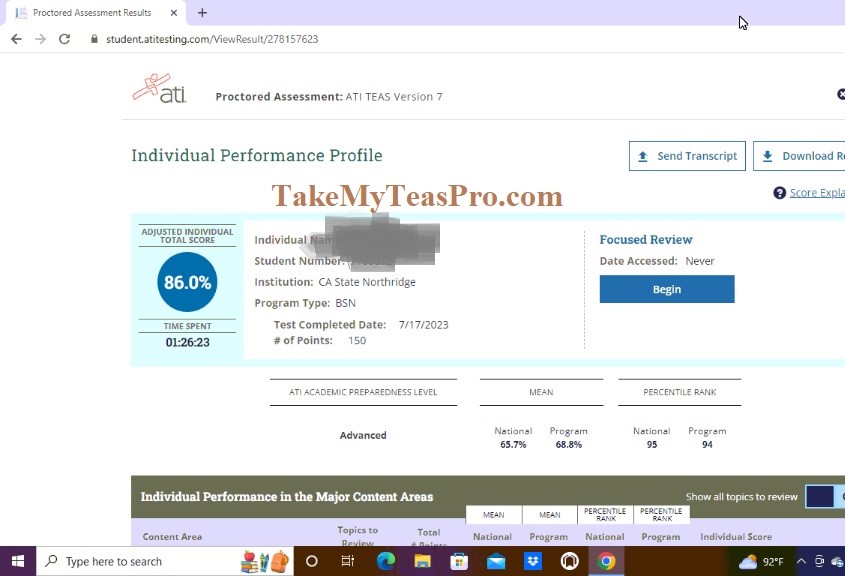Image resolution: width=845 pixels, height=576 pixels.
Task: Click the 86.0% adjusted total score circle
Action: click(x=187, y=282)
